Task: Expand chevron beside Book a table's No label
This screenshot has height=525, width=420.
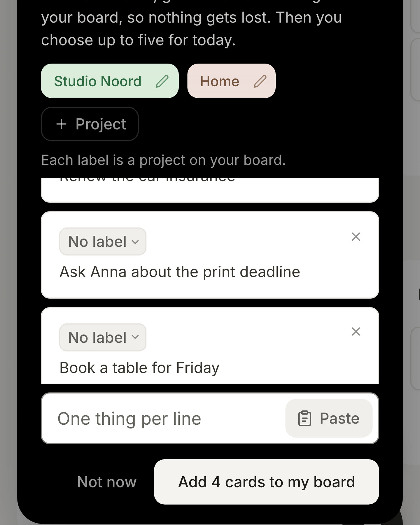Action: coord(135,337)
